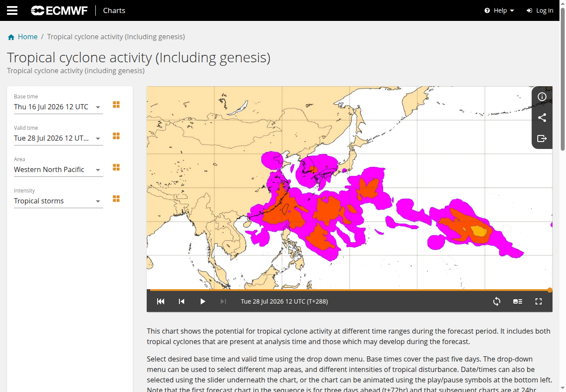Open grid view for Base time
This screenshot has height=392, width=566.
click(116, 105)
